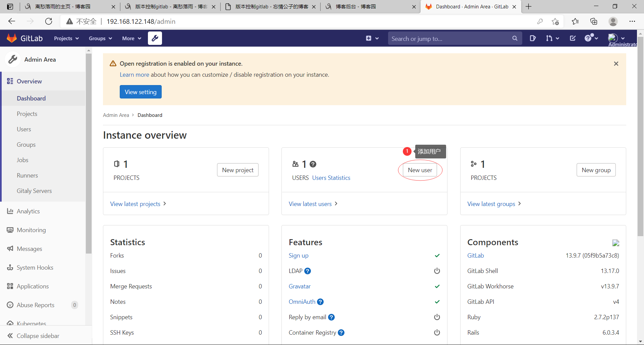This screenshot has height=345, width=644.
Task: Click the Admin Area wrench icon in sidebar
Action: pos(13,59)
